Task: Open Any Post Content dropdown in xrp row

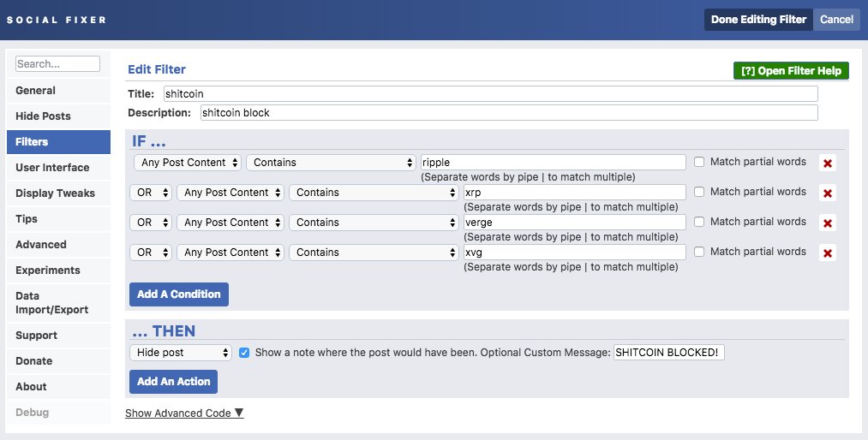Action: pyautogui.click(x=230, y=193)
